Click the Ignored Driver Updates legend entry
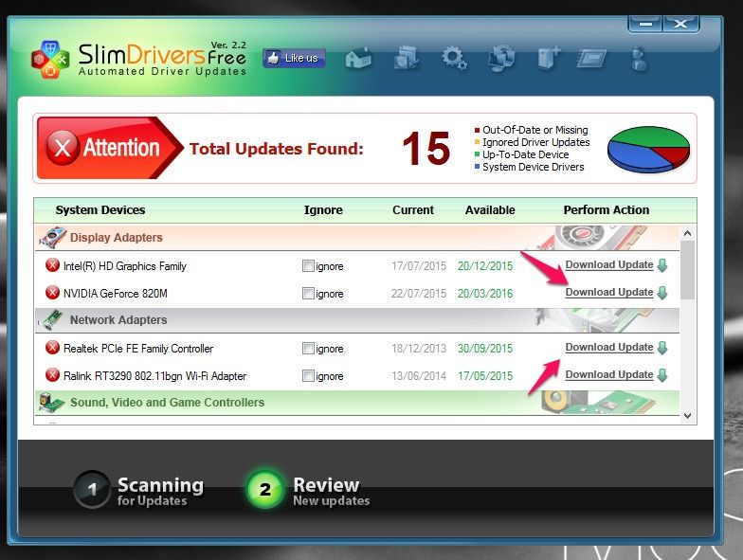This screenshot has width=743, height=560. pos(533,142)
